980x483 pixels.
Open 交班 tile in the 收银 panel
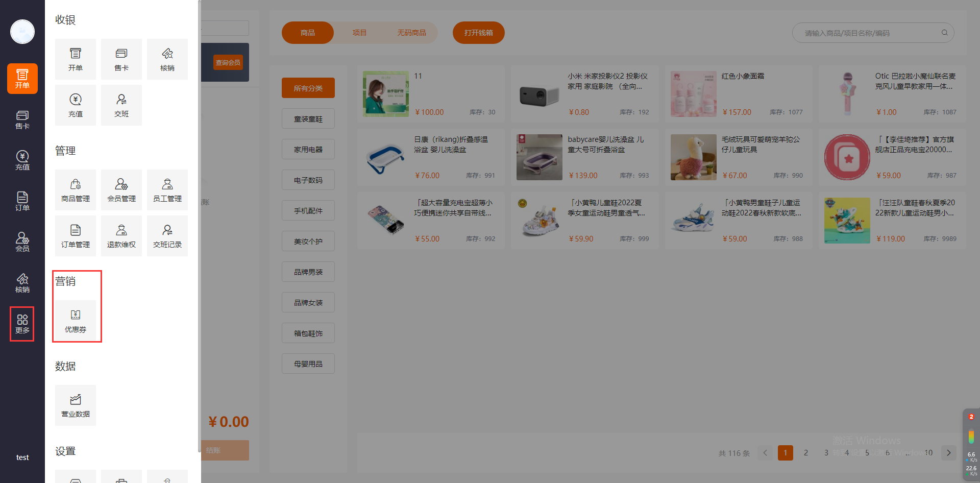point(121,105)
